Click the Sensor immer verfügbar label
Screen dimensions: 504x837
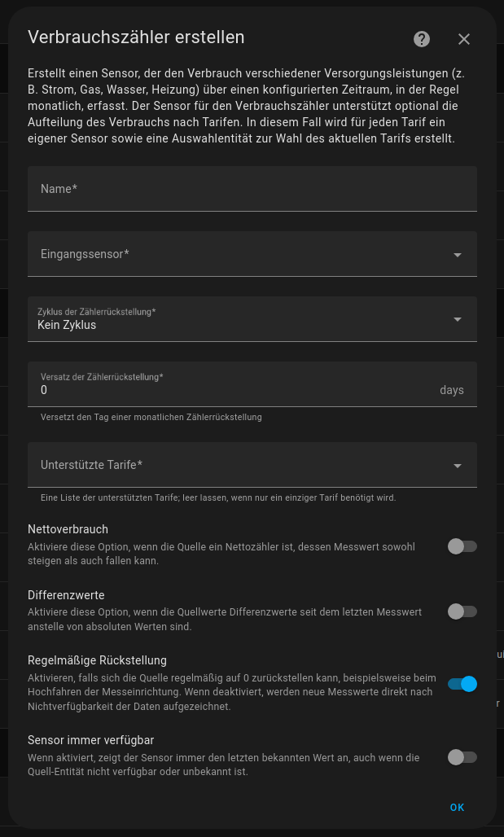click(x=90, y=740)
